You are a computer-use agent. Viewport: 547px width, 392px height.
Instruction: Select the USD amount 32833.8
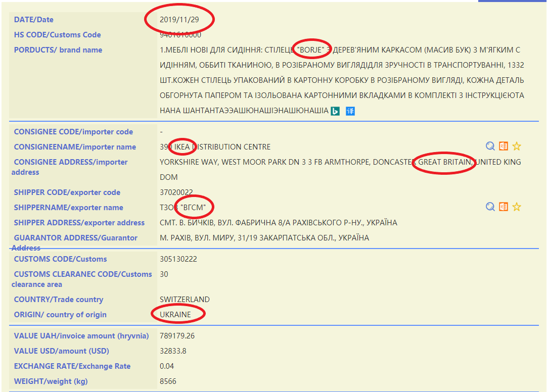[x=173, y=351]
